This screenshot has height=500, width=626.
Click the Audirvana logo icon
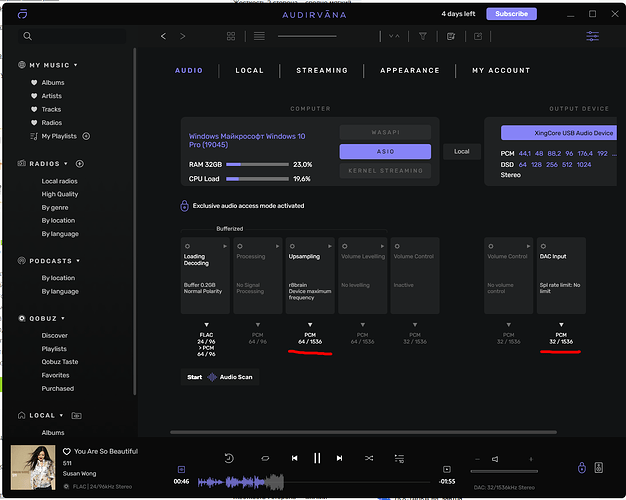click(x=22, y=14)
